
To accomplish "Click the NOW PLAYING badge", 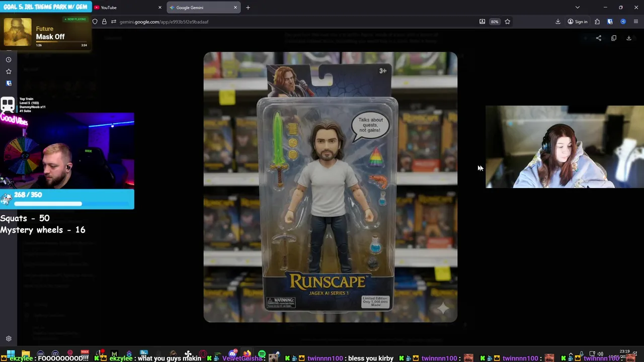I will [x=75, y=19].
